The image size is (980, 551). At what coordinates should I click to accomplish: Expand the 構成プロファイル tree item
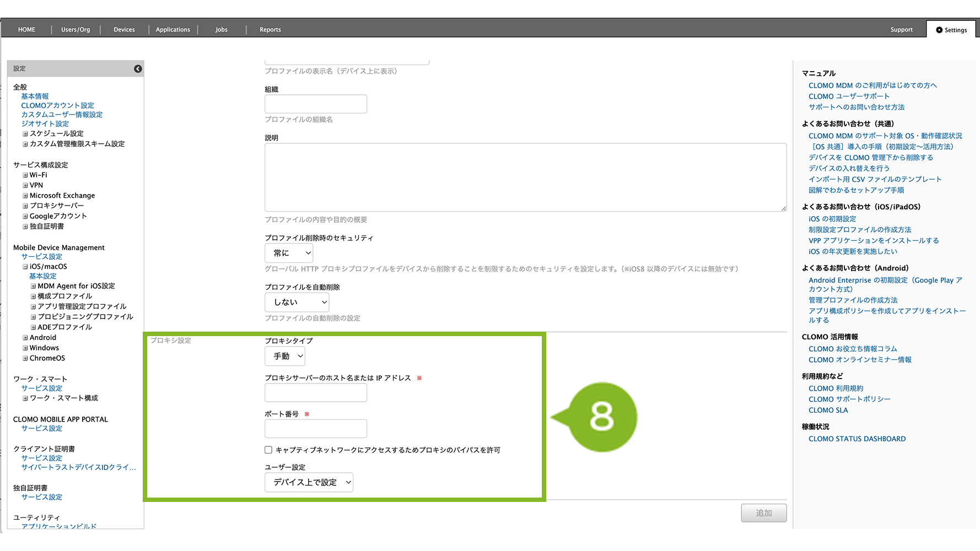33,296
